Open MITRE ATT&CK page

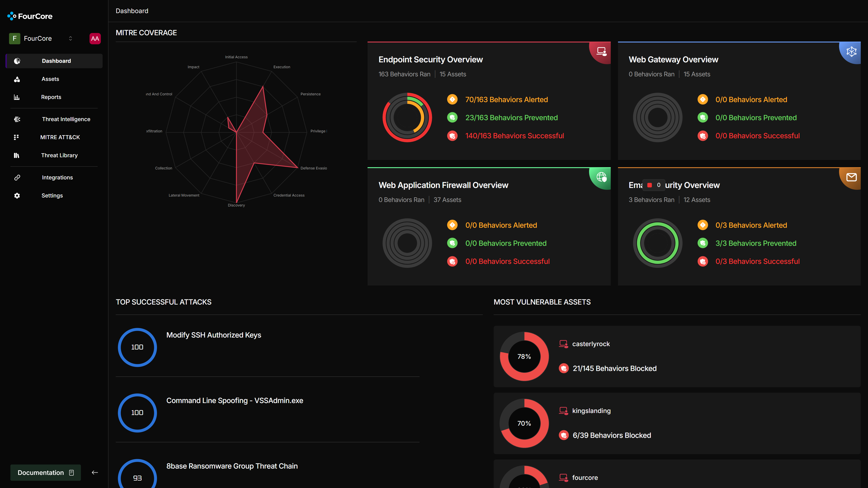[60, 137]
